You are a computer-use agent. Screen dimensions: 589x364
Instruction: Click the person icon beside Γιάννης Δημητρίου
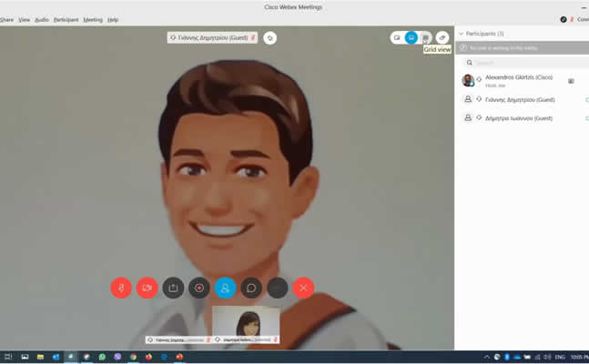point(468,99)
